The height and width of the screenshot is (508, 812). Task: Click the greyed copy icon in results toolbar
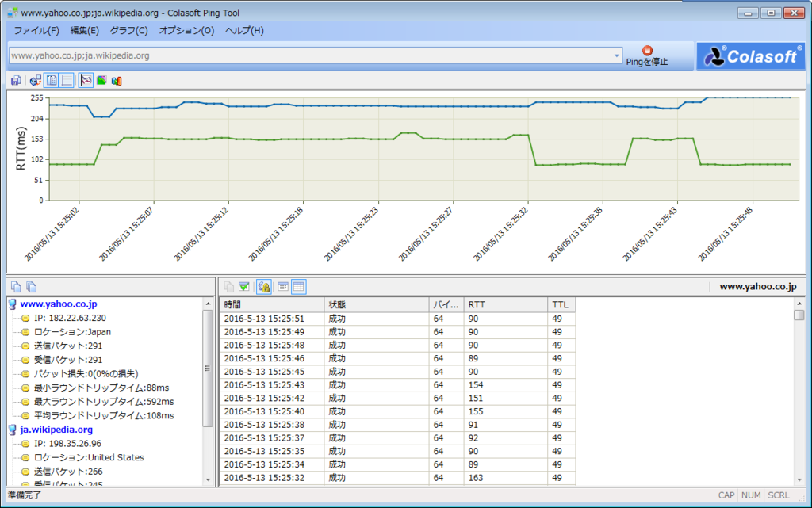(x=229, y=287)
